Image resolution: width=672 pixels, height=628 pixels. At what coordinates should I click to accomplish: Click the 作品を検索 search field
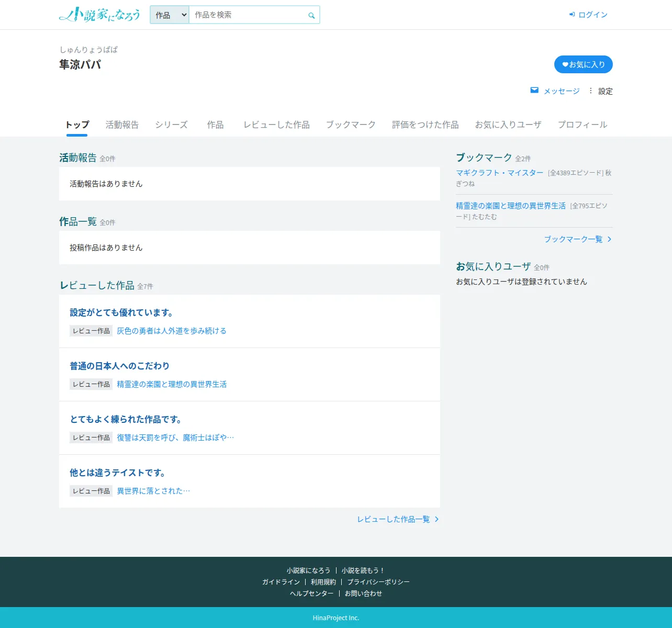pos(248,15)
